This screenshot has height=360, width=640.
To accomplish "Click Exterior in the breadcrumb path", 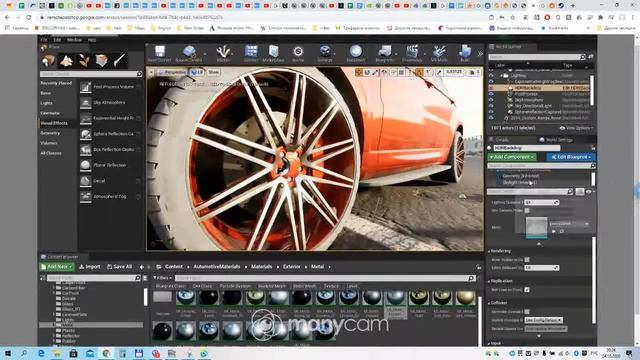I will coord(291,267).
